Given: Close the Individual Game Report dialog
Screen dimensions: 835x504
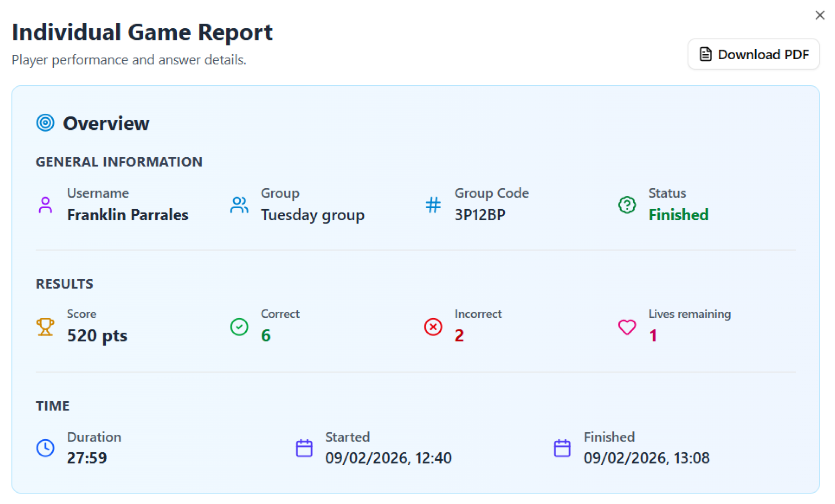Looking at the screenshot, I should (x=820, y=15).
